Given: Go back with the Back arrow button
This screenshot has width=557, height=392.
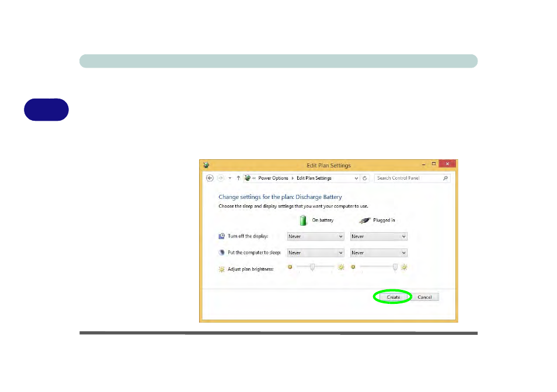Looking at the screenshot, I should click(210, 178).
